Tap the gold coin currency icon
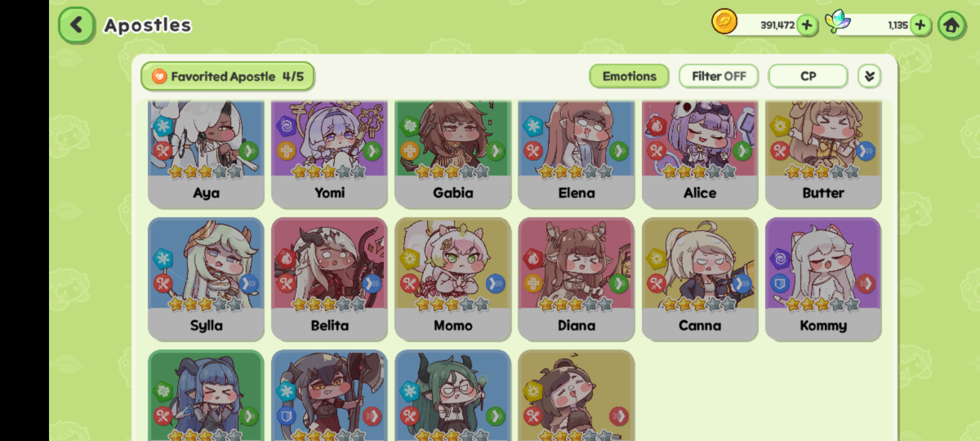The width and height of the screenshot is (980, 441). [x=724, y=22]
